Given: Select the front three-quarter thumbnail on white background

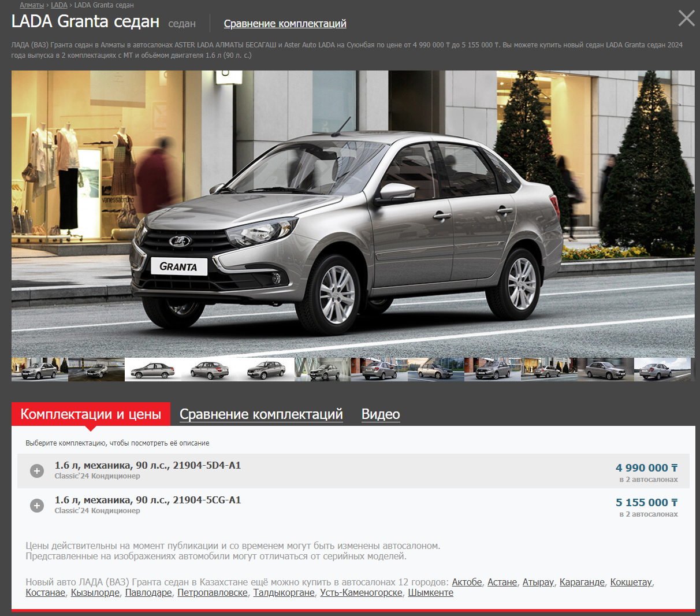Looking at the screenshot, I should (266, 369).
